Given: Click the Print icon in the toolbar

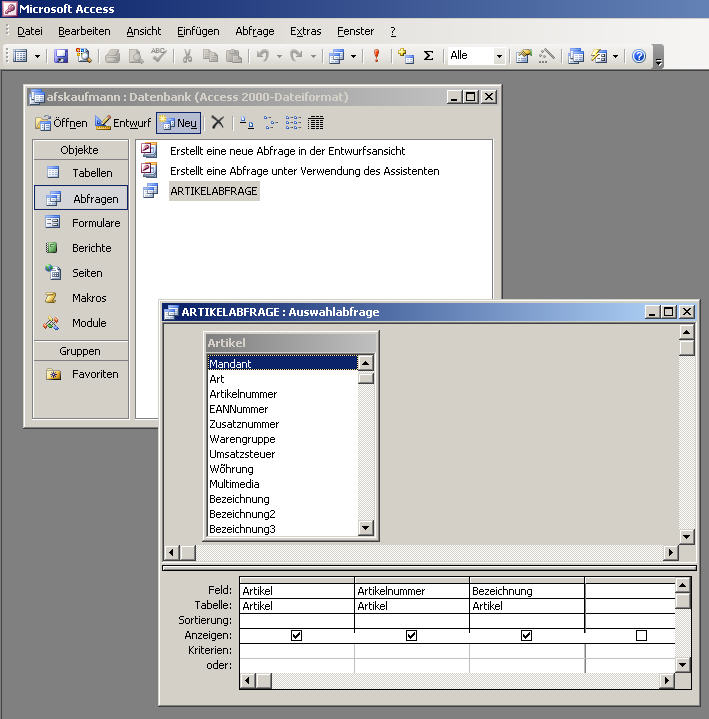Looking at the screenshot, I should (x=112, y=56).
